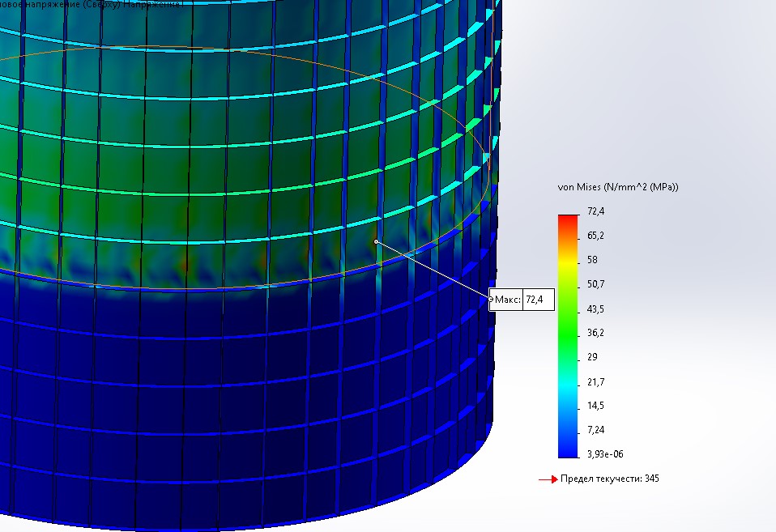Pick the 50,7 legend tick label

click(x=595, y=284)
